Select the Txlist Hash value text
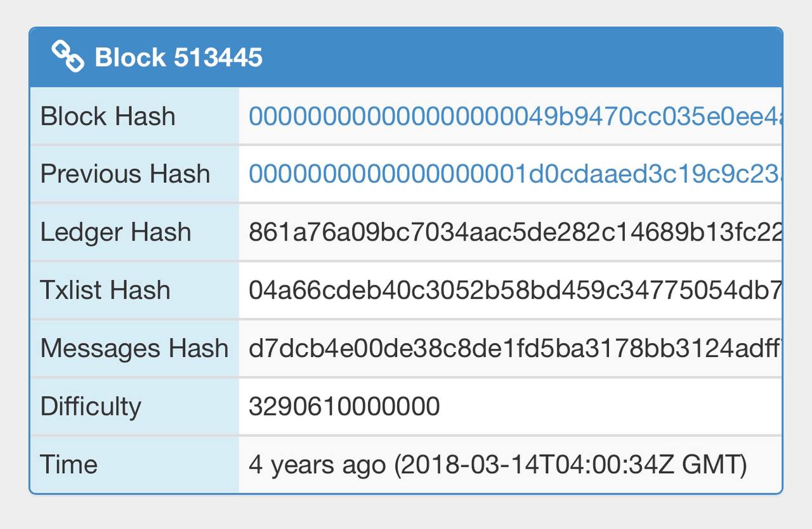This screenshot has height=529, width=812. pyautogui.click(x=515, y=291)
